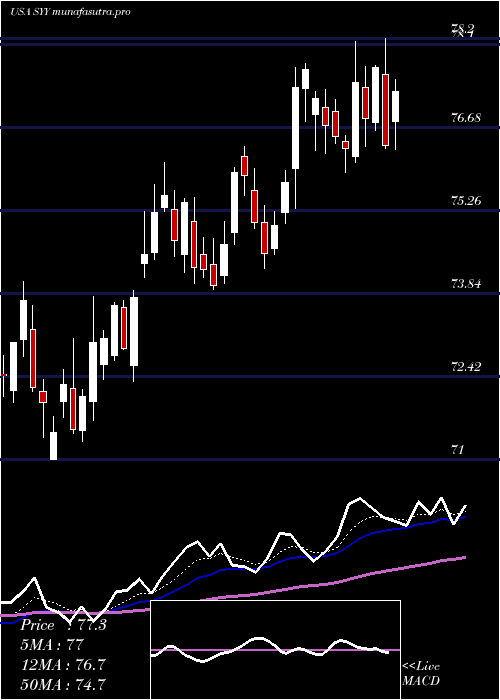
Task: Click the 75.26 price level label
Action: [466, 200]
